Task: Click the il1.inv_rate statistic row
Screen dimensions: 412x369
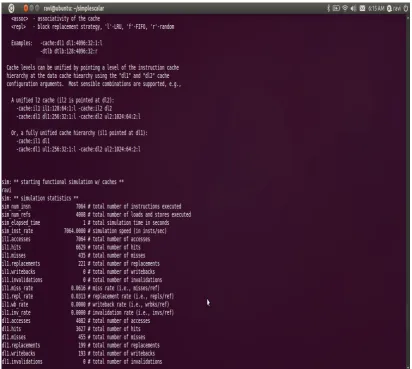Action: coord(88,312)
